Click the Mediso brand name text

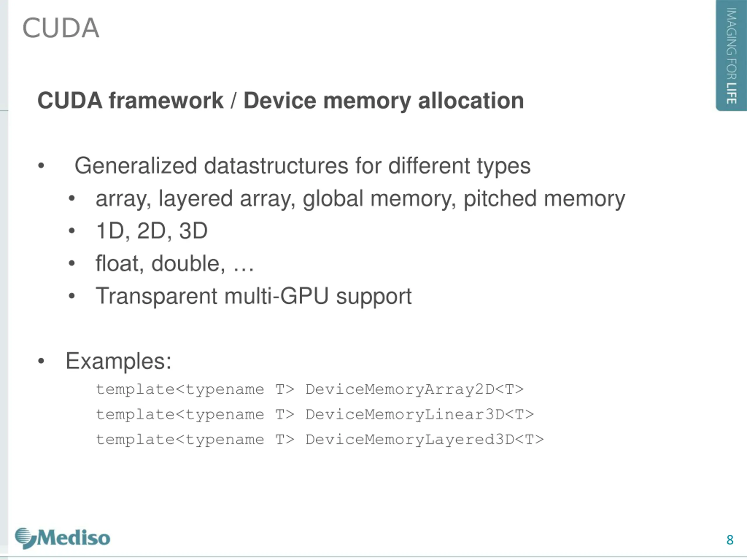74,537
